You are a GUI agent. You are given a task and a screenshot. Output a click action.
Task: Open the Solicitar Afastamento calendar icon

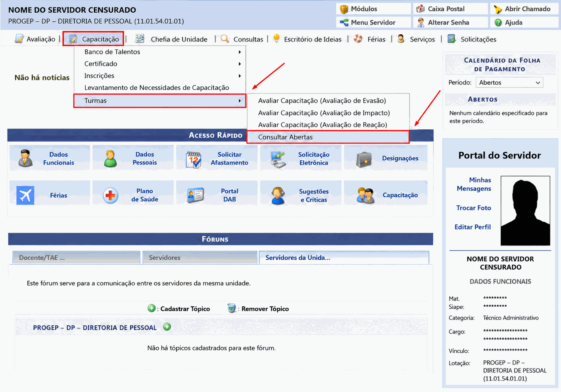click(194, 160)
